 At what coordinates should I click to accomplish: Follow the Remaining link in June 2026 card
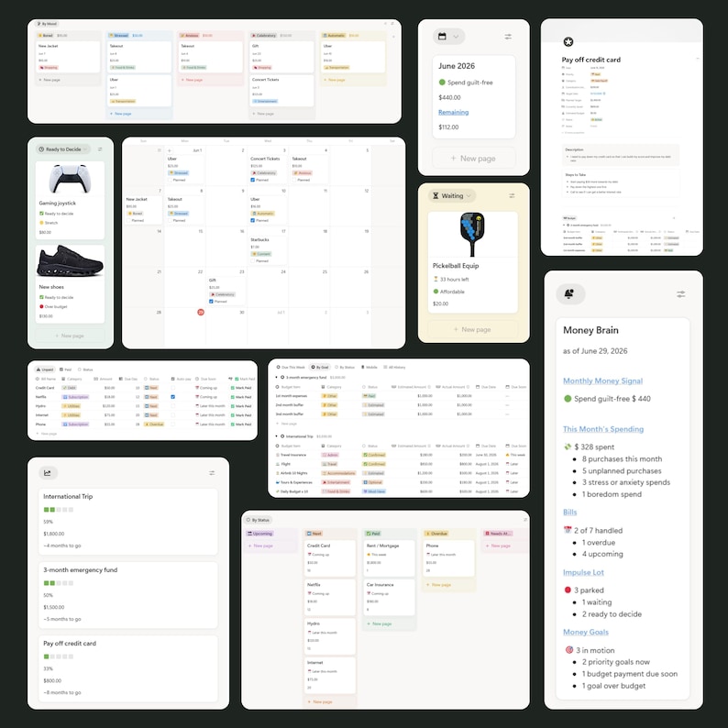click(x=453, y=113)
